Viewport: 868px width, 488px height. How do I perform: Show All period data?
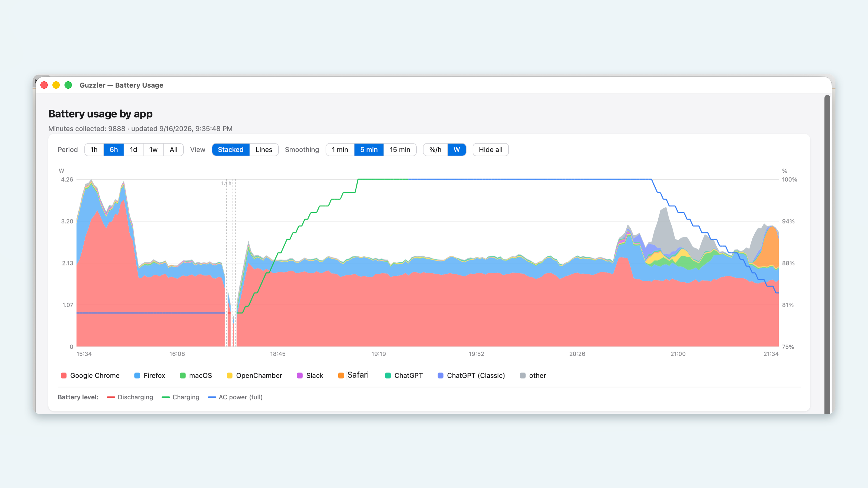(x=174, y=150)
